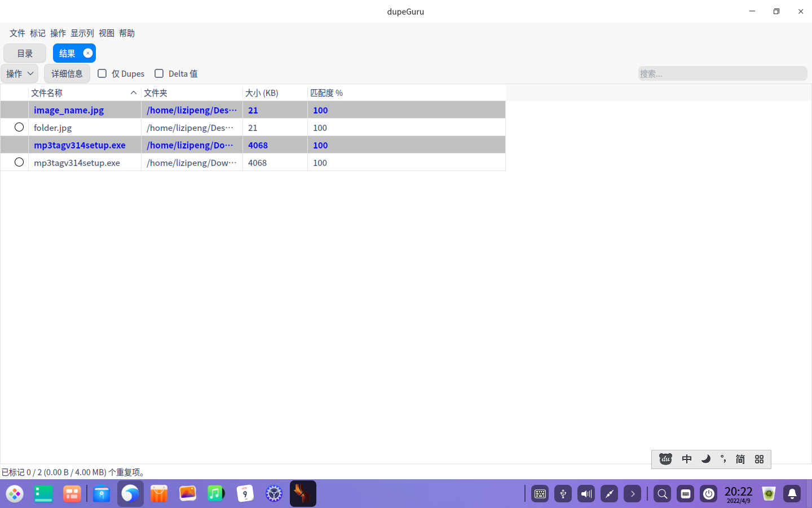The width and height of the screenshot is (812, 508).
Task: Click into the 搜索 search field
Action: (722, 73)
